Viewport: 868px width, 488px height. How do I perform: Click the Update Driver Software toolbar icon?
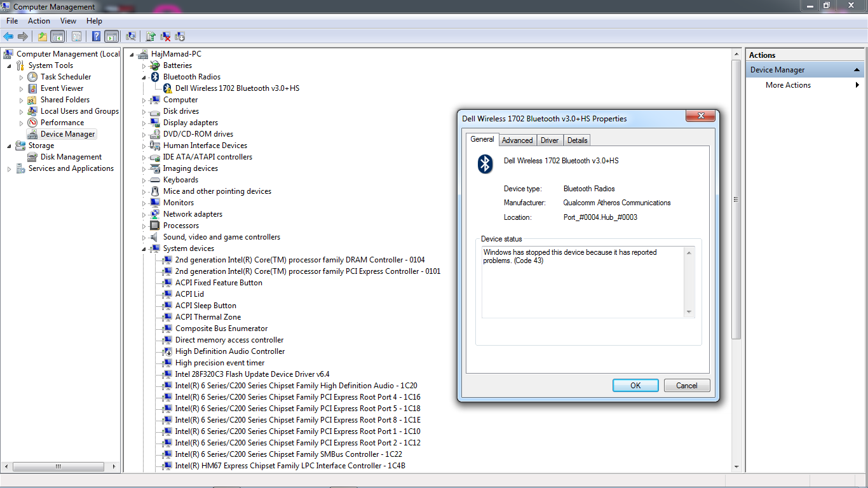(151, 37)
